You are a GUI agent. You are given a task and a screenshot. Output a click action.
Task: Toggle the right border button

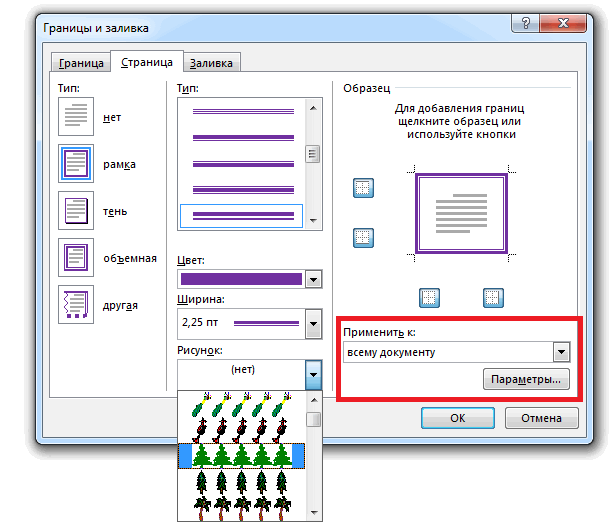tap(492, 297)
